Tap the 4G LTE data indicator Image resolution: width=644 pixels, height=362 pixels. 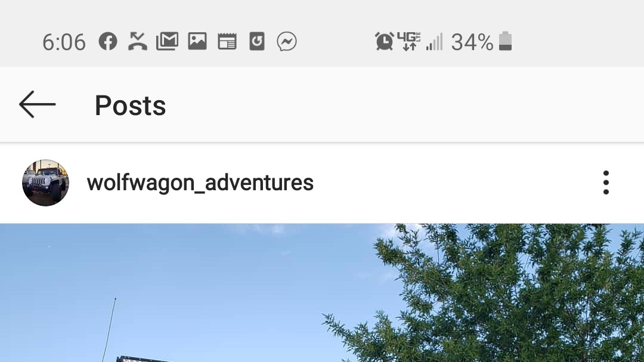click(x=409, y=42)
